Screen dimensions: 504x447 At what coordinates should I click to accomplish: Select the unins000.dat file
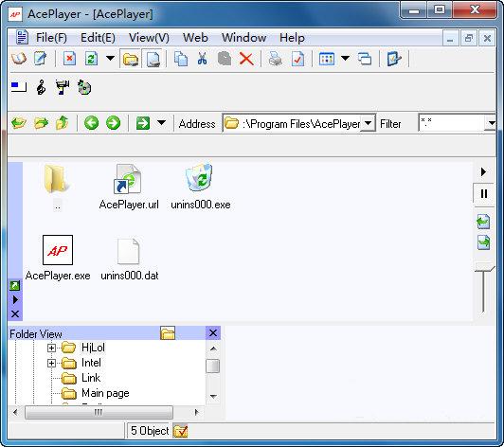[x=129, y=258]
